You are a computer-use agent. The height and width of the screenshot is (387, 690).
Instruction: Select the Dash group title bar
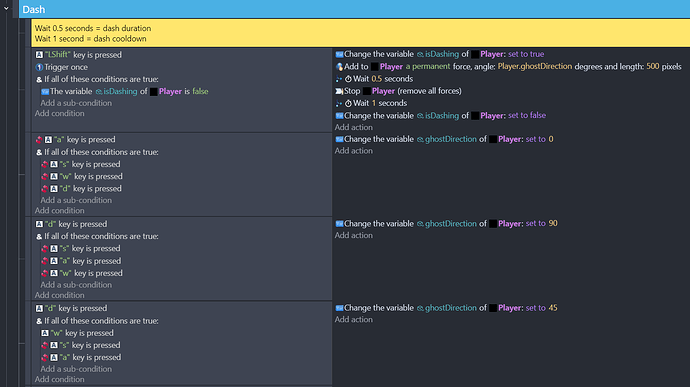click(354, 9)
